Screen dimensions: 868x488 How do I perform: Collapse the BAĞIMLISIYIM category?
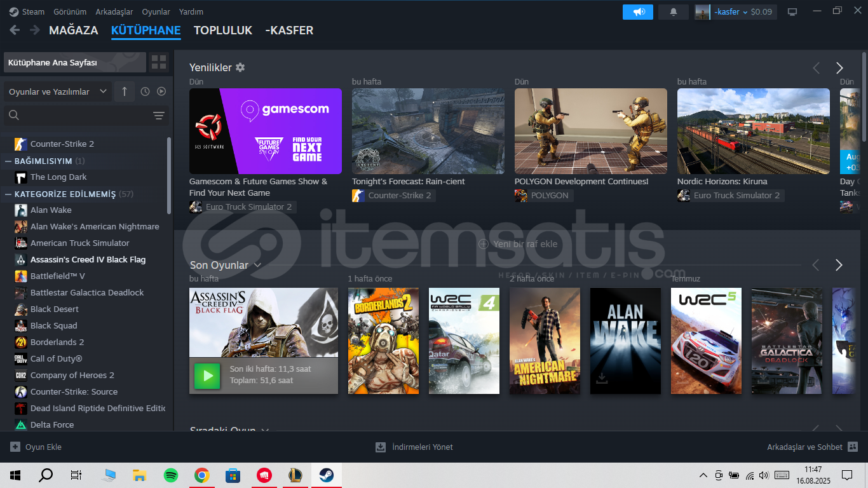8,161
